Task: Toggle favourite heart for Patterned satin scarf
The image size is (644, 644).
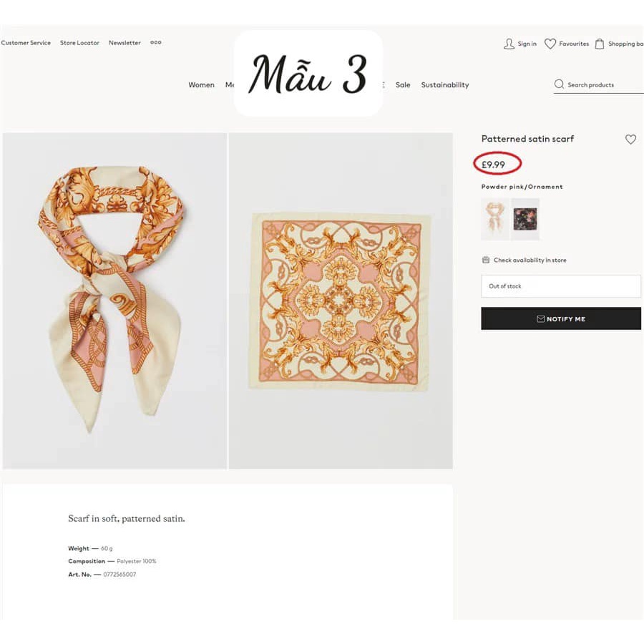Action: point(630,140)
